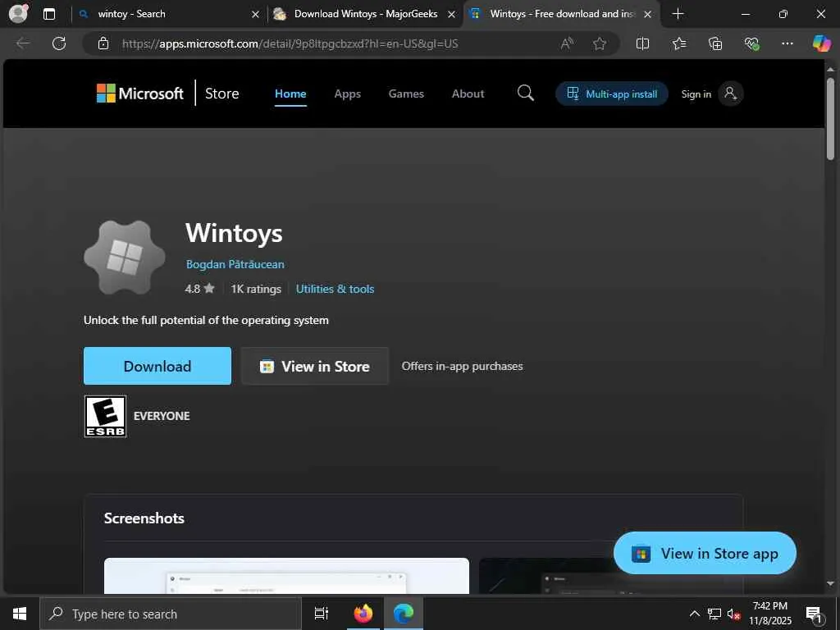Click the 1K ratings text
Image resolution: width=840 pixels, height=630 pixels.
(x=256, y=289)
